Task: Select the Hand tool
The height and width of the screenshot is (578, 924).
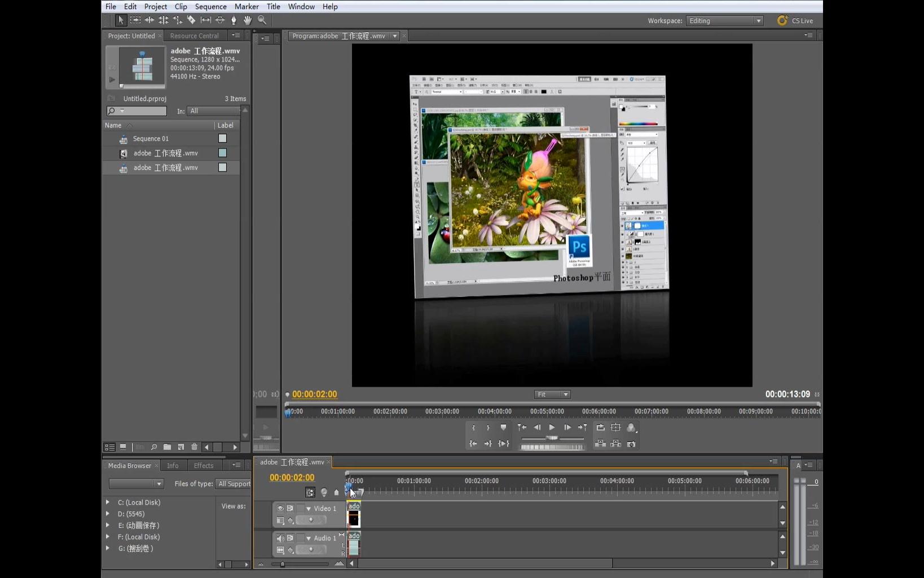Action: 248,20
